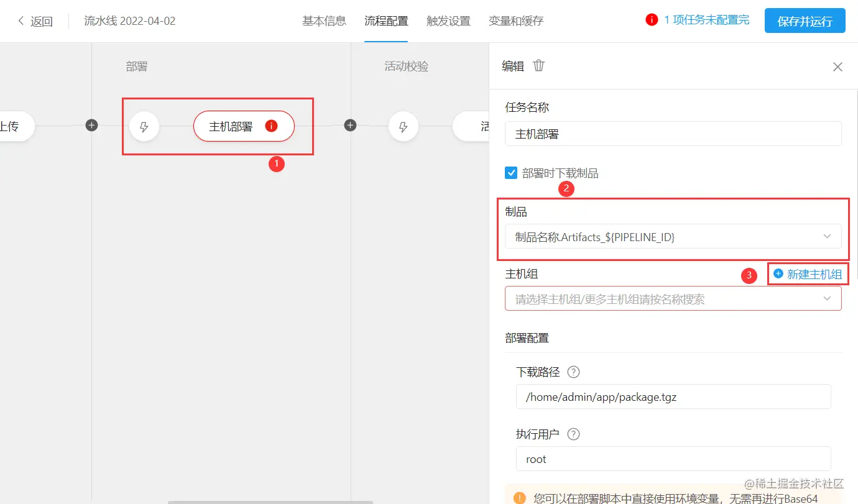858x504 pixels.
Task: Click the red alert icon beside 1 项任务未配置完
Action: (652, 20)
